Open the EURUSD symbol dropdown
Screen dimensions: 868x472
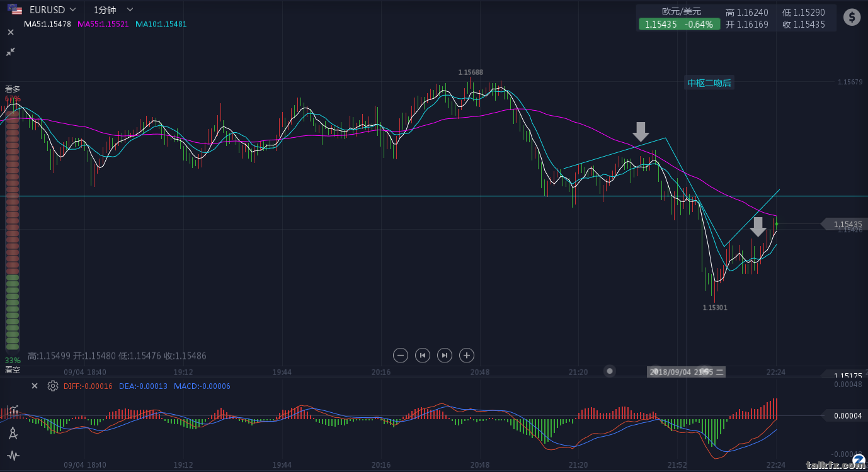[53, 10]
